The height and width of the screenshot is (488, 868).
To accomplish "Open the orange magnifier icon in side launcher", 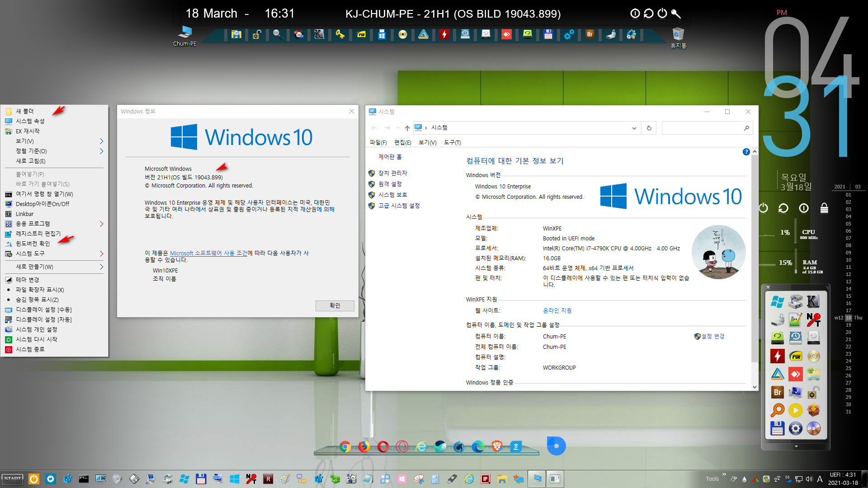I will point(777,410).
